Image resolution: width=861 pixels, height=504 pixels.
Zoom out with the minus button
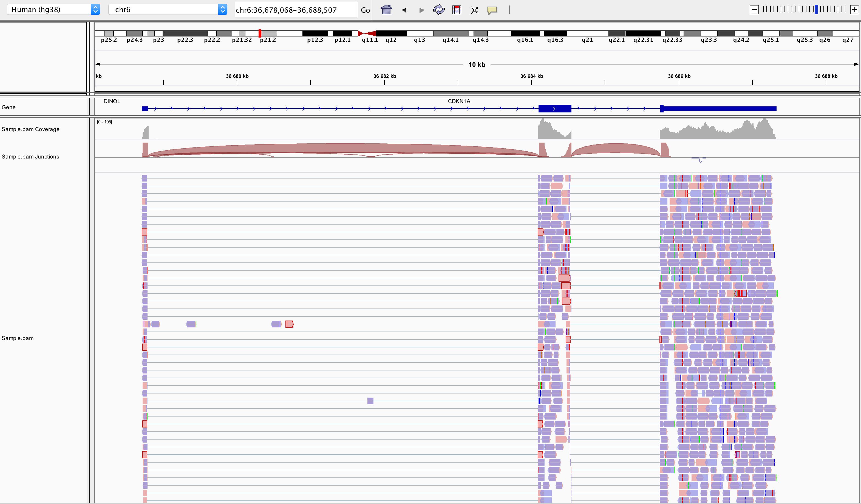tap(754, 10)
